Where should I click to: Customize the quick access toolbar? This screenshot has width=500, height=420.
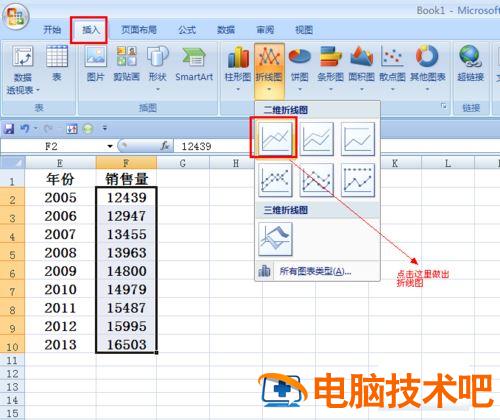tap(105, 128)
